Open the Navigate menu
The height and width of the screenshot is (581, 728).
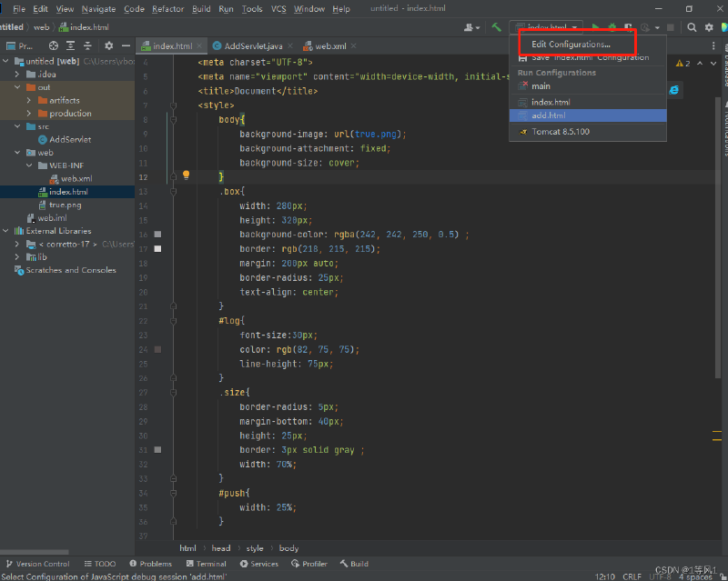(98, 9)
